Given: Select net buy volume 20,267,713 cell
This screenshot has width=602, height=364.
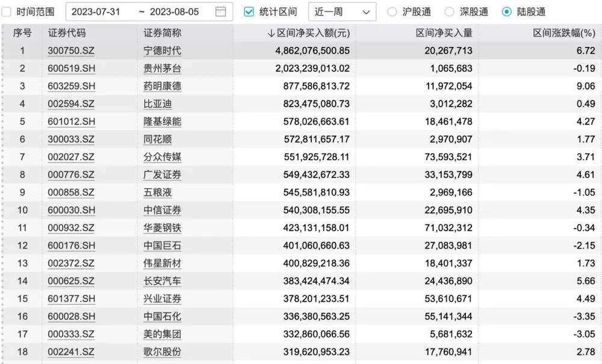Looking at the screenshot, I should 448,51.
